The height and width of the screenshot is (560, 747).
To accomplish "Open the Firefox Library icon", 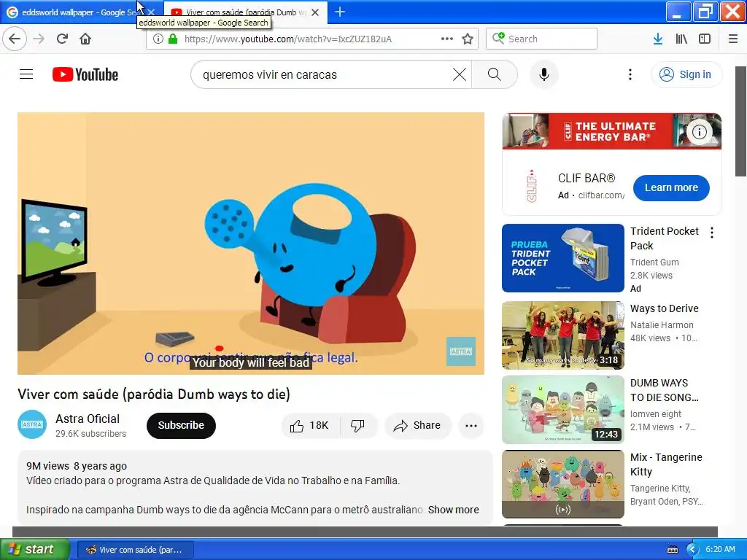I will pos(681,39).
